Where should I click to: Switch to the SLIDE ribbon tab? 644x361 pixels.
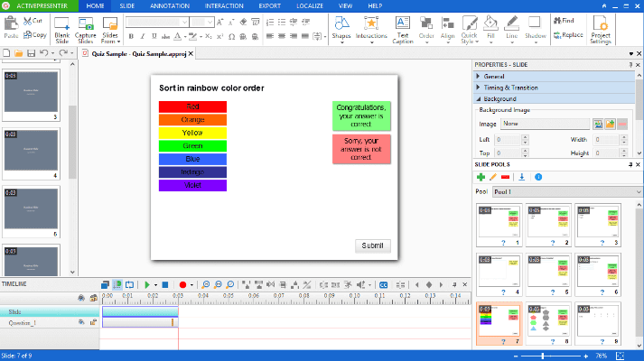pyautogui.click(x=127, y=5)
